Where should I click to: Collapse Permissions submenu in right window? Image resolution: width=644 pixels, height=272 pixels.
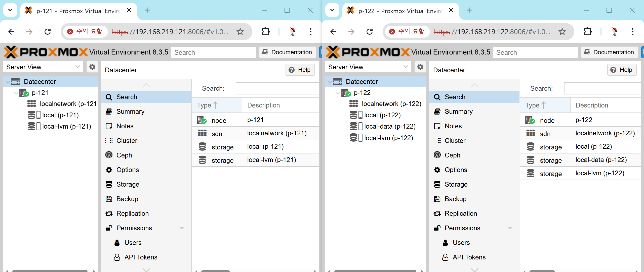510,228
